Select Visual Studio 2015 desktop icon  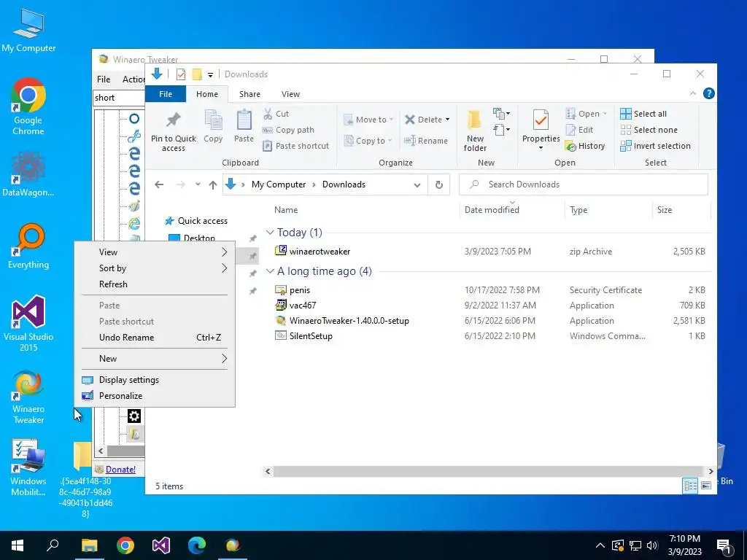pos(28,323)
